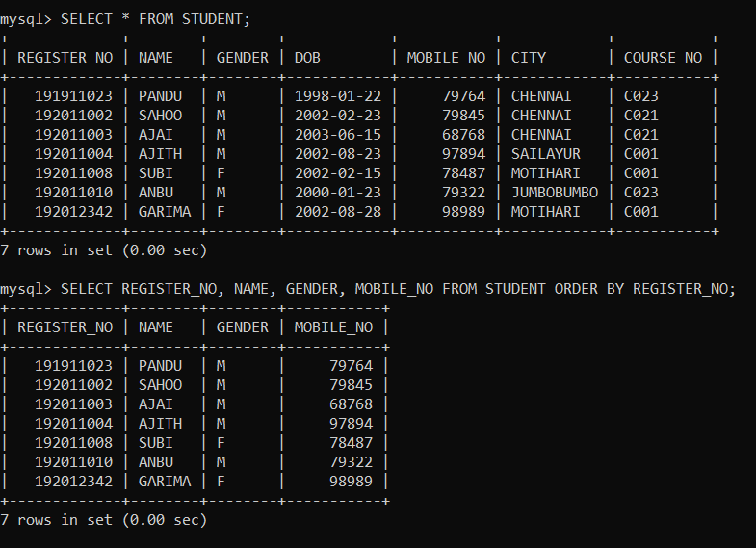Click register number 192011010 in the seven-column table

73,193
